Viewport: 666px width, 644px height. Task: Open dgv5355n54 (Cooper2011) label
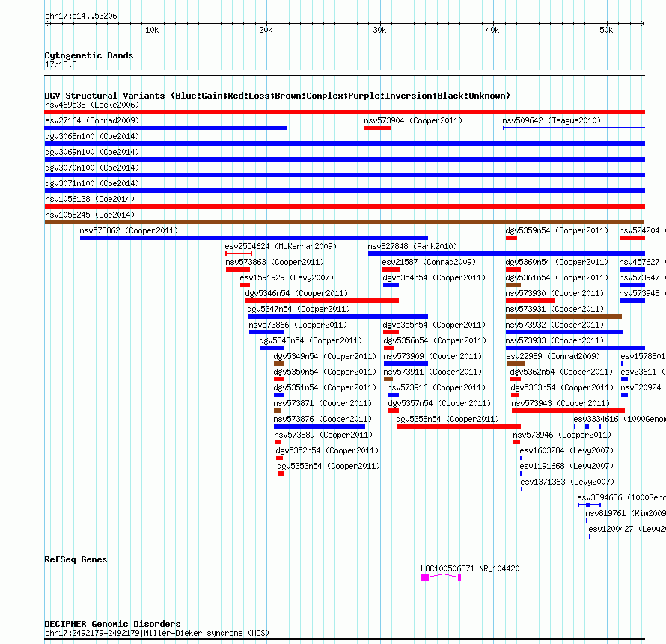(434, 325)
